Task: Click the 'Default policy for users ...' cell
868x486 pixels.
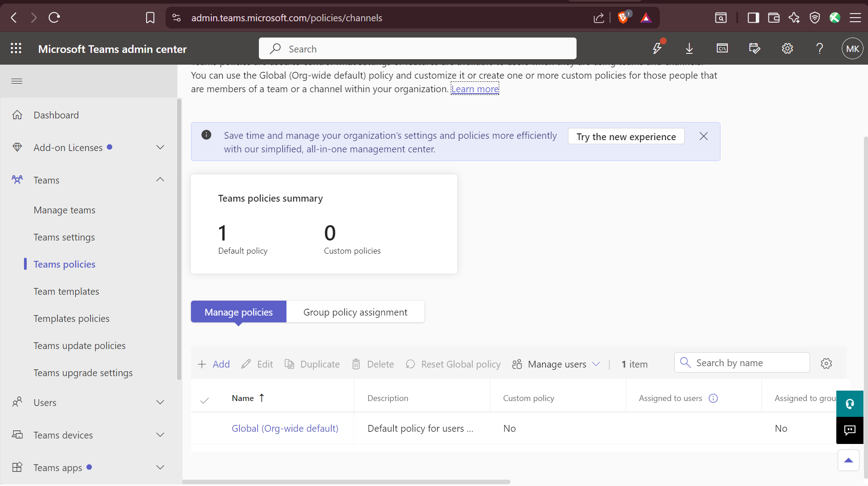Action: [420, 428]
